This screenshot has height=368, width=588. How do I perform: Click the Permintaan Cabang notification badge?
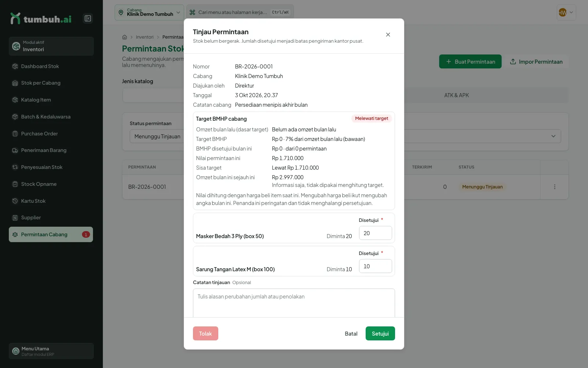[x=86, y=234]
